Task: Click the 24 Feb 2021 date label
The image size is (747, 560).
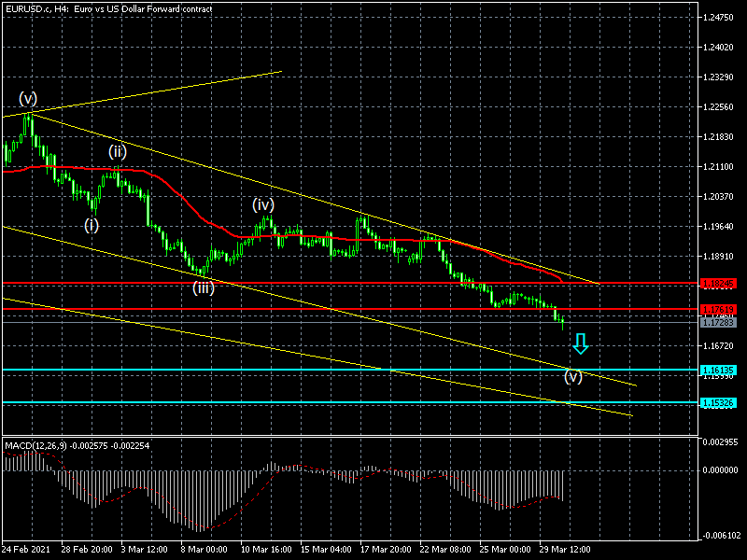Action: 26,549
